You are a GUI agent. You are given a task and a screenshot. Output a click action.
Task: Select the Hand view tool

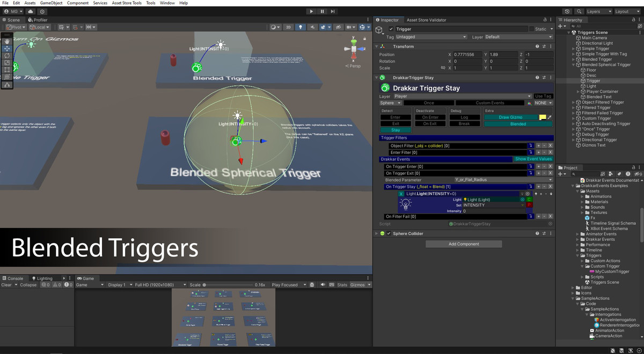[x=7, y=41]
